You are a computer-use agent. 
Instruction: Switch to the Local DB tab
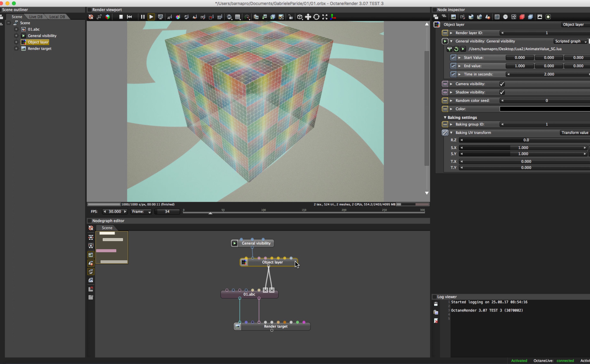[x=57, y=17]
